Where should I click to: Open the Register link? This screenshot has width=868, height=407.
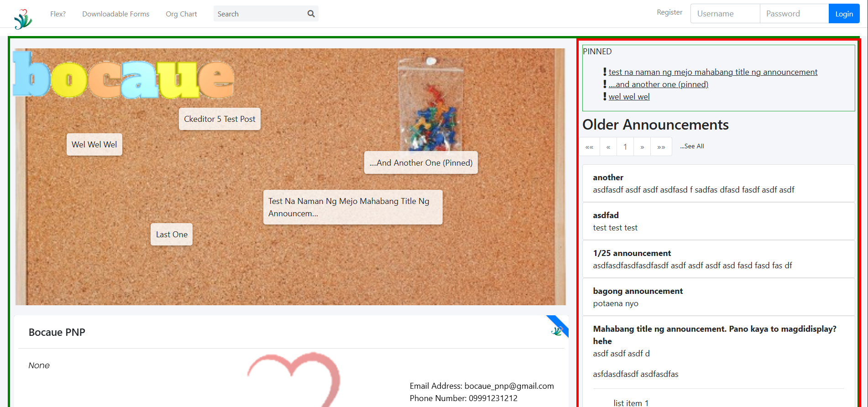coord(669,12)
